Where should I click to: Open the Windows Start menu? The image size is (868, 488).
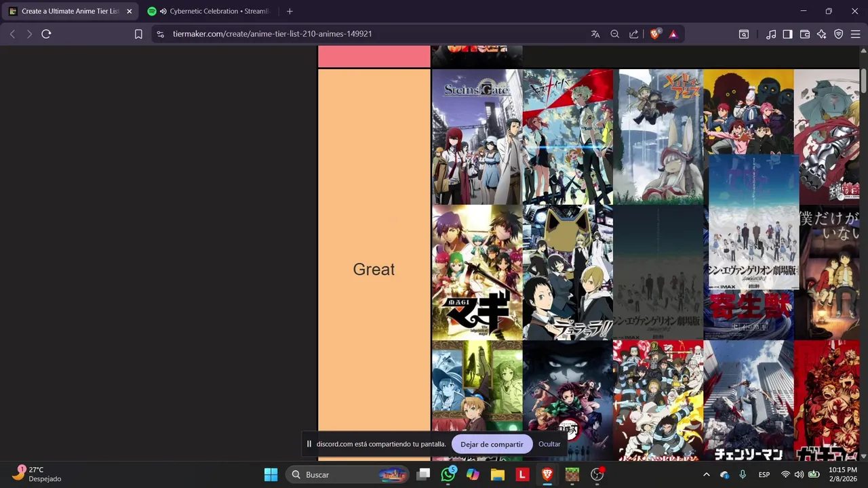point(271,474)
